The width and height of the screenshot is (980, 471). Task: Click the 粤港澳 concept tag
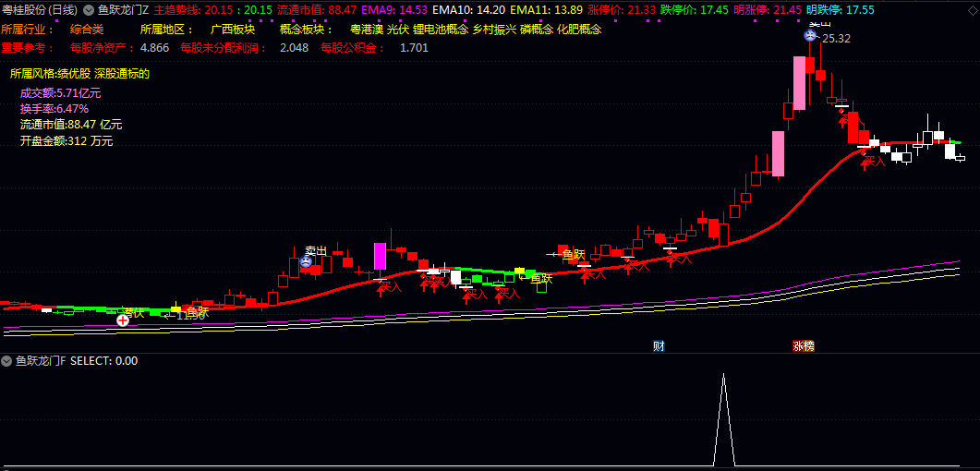(367, 30)
